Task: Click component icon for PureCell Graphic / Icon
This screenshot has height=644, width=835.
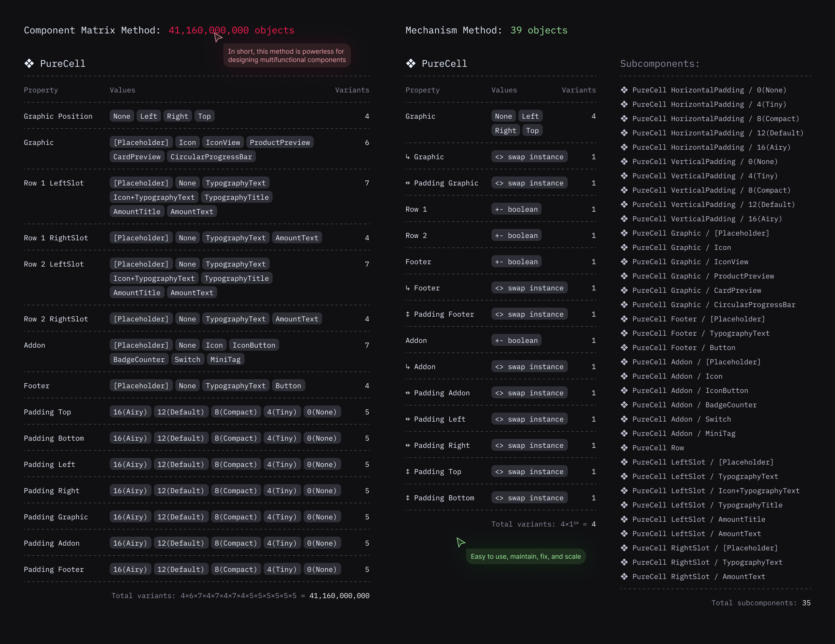Action: click(624, 247)
